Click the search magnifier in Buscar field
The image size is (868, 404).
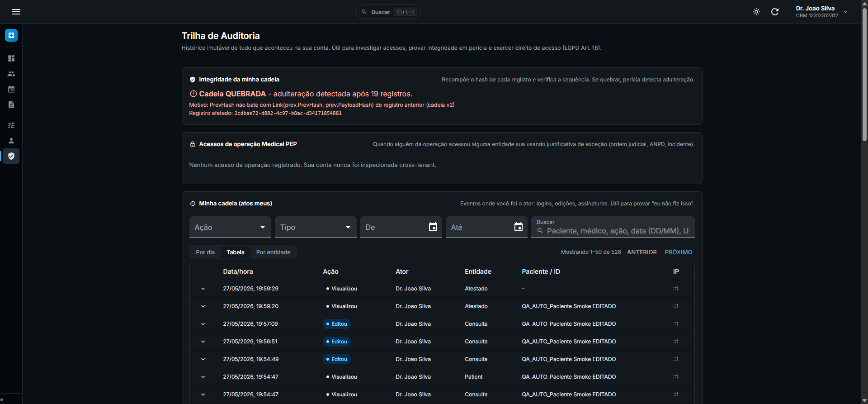(x=540, y=231)
